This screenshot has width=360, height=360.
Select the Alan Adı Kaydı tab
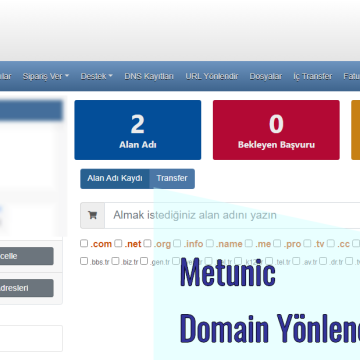click(x=115, y=179)
